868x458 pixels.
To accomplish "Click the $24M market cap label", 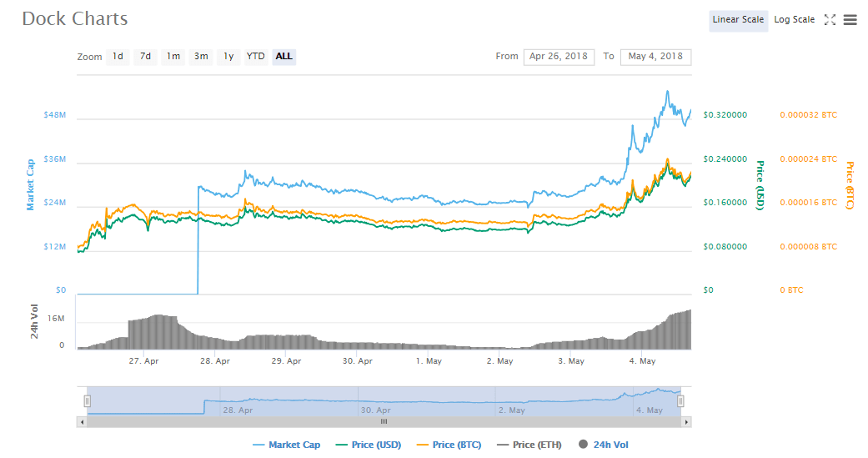I will coord(55,203).
